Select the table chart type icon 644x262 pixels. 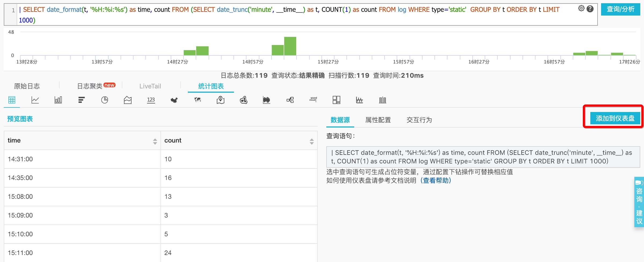(x=12, y=100)
